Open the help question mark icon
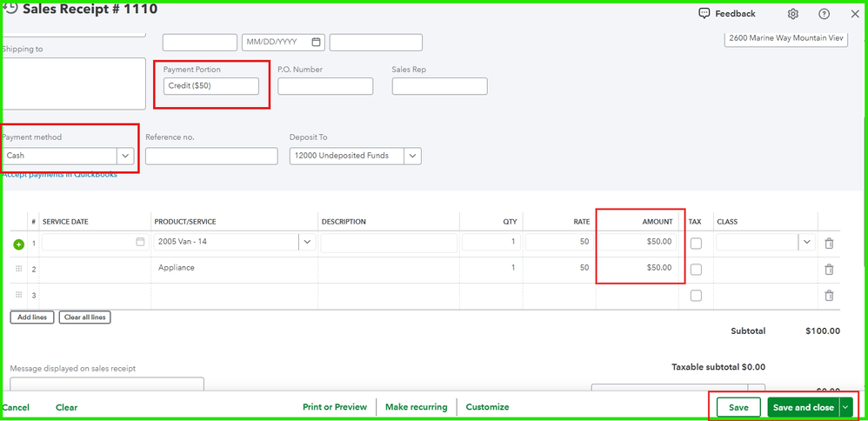The width and height of the screenshot is (868, 421). pyautogui.click(x=824, y=14)
